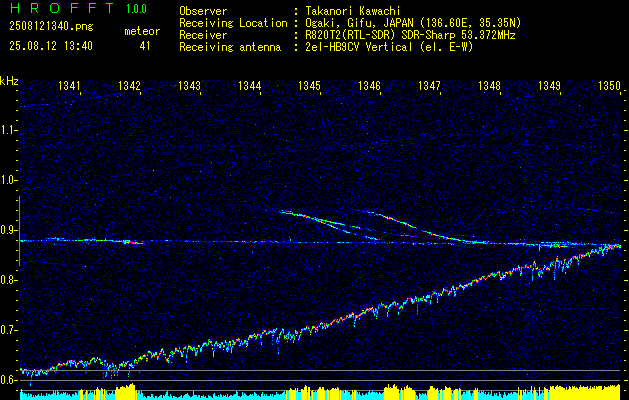Click the 1343 time marker
The image size is (629, 400).
[x=189, y=85]
